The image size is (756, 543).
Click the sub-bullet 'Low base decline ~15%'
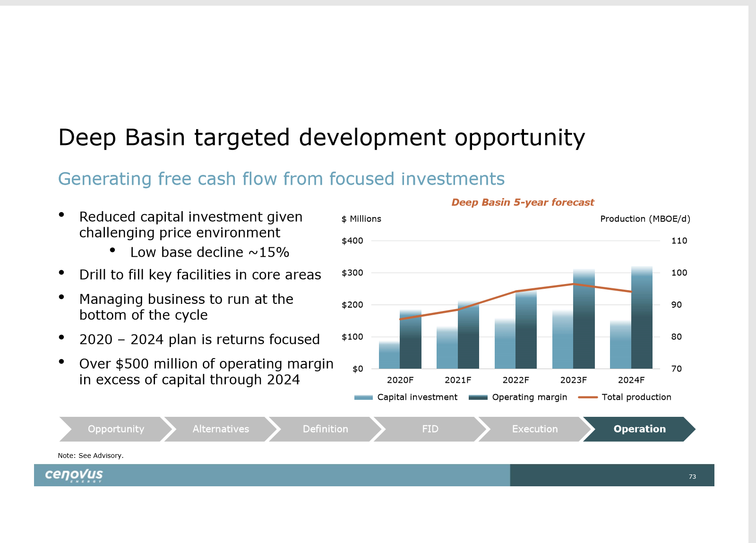click(210, 252)
